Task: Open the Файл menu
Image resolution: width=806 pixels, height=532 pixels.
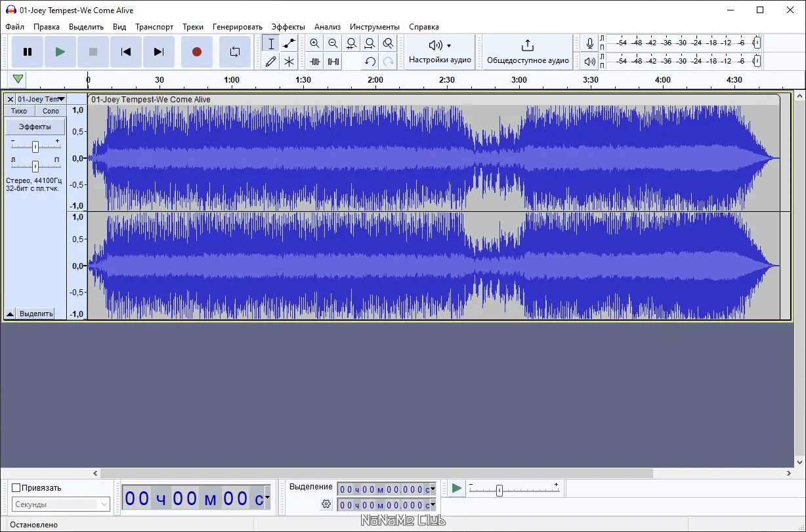Action: [x=14, y=27]
